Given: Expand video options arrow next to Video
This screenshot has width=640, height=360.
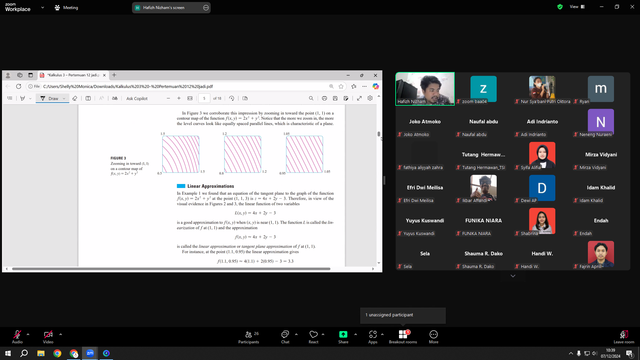Looking at the screenshot, I should [x=60, y=334].
